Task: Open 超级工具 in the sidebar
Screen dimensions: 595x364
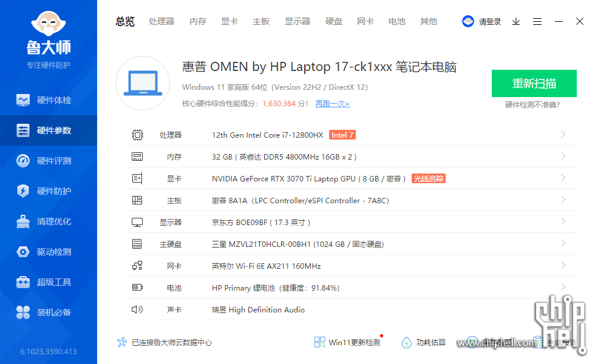Action: [49, 282]
